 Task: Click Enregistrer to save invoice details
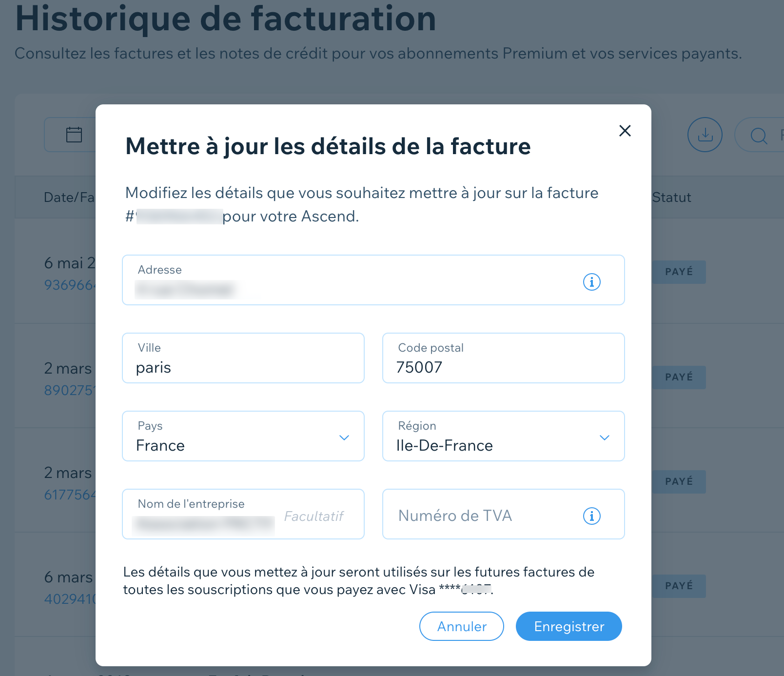click(568, 626)
